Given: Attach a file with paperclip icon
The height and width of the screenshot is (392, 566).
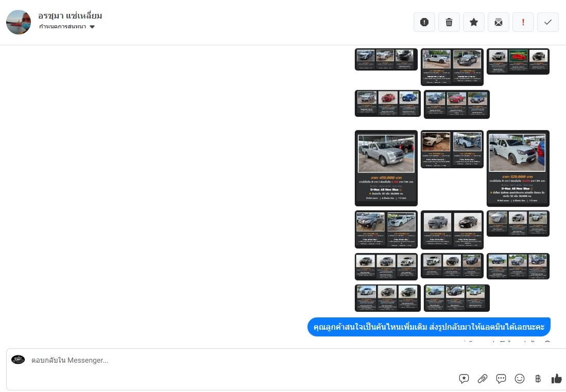Looking at the screenshot, I should pos(482,378).
